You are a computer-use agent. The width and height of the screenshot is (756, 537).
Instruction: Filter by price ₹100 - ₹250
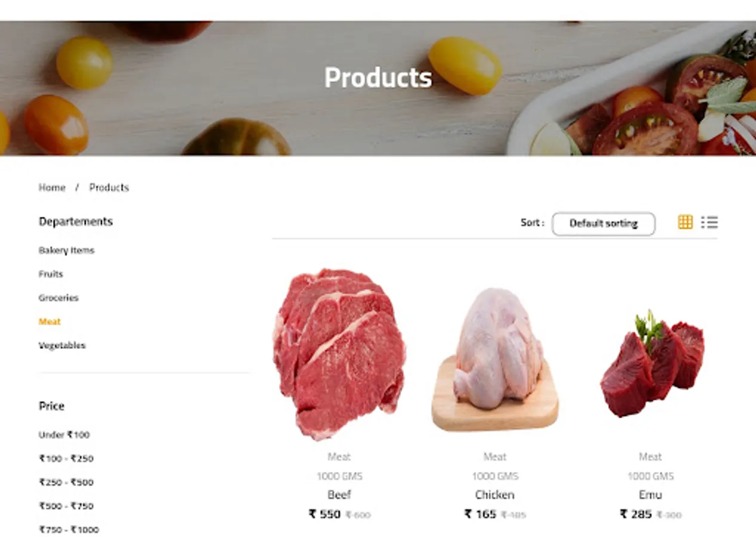pos(66,459)
